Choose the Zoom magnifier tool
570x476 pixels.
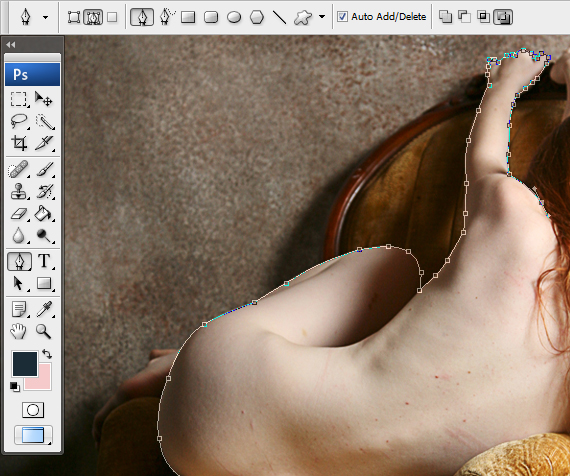(44, 331)
